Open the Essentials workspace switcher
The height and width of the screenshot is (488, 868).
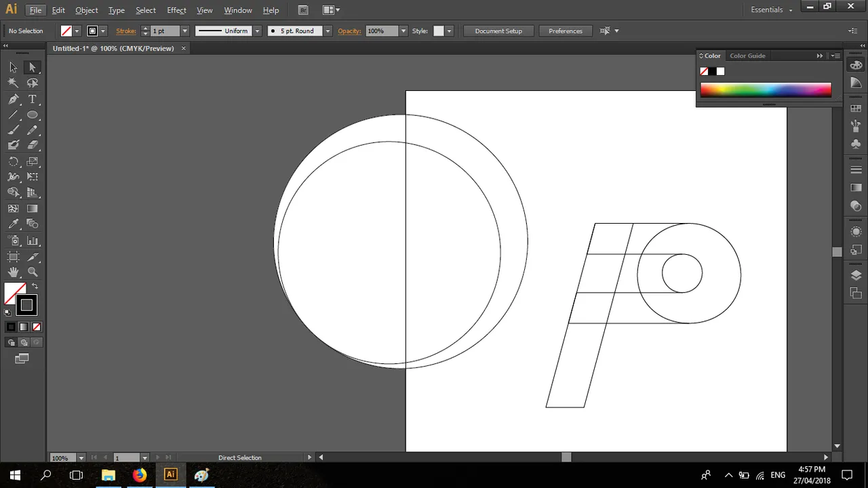(772, 10)
